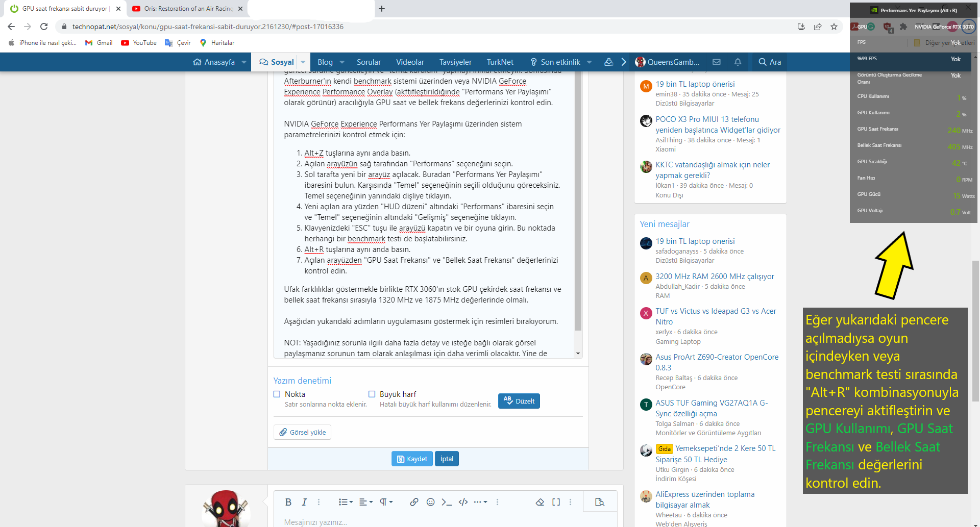
Task: Click the share page icon in address bar
Action: tap(818, 27)
